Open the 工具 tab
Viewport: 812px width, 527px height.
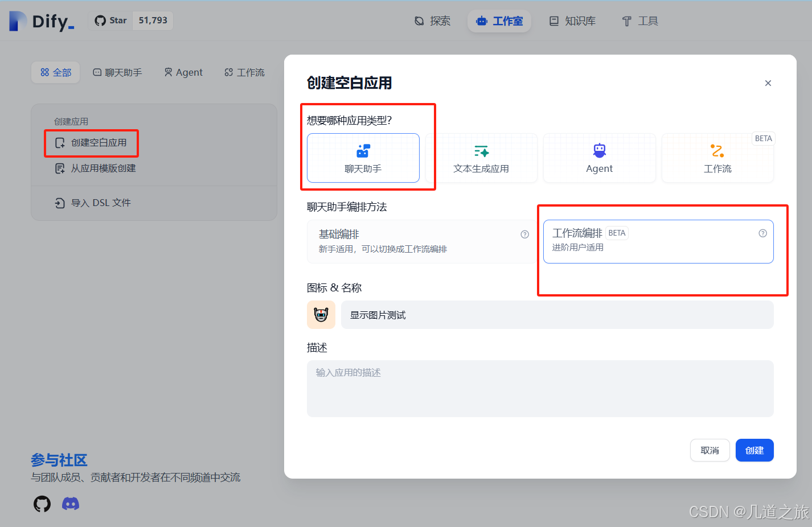640,21
